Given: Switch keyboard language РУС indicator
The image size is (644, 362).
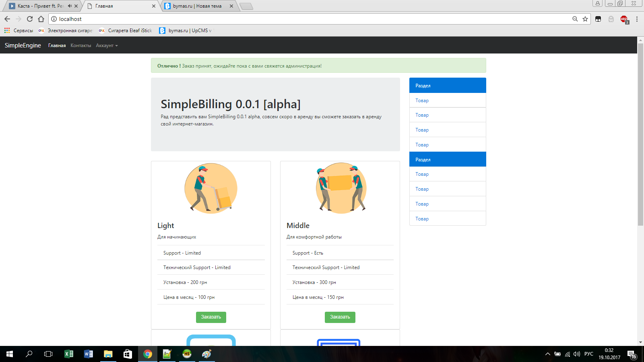Looking at the screenshot, I should (588, 354).
